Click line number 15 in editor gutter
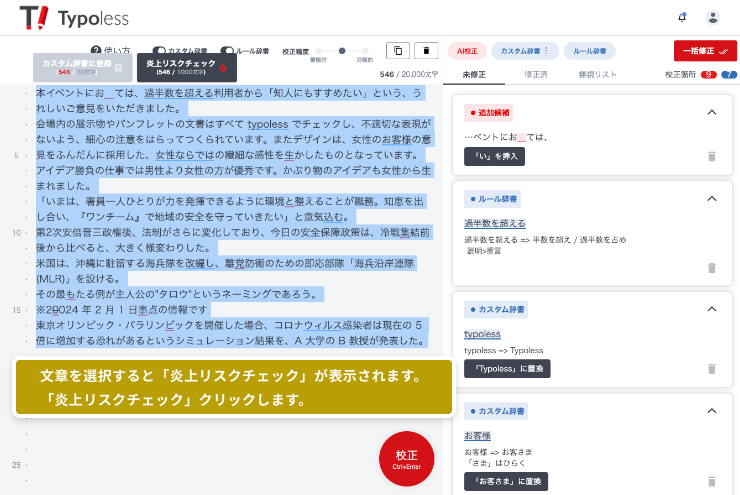Screen dimensions: 740x495 point(17,310)
